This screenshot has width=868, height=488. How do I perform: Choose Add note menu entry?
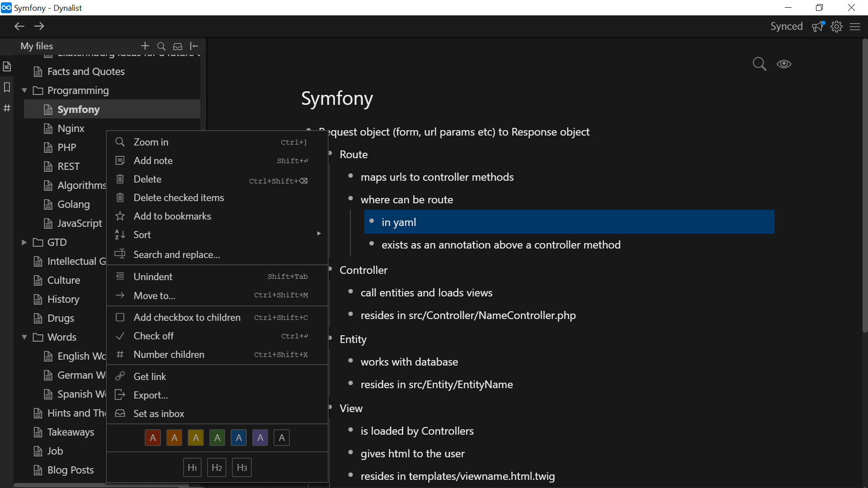click(x=217, y=160)
